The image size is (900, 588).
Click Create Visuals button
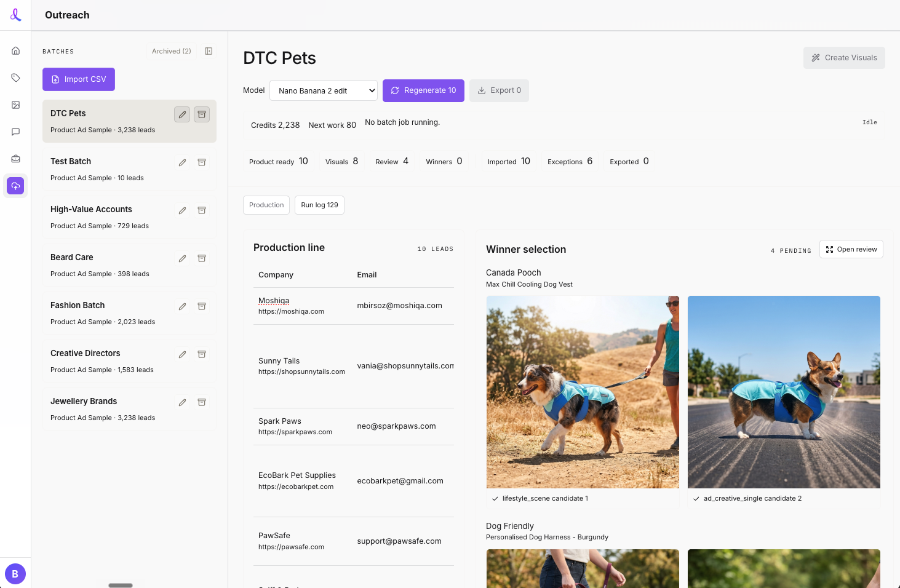point(844,58)
